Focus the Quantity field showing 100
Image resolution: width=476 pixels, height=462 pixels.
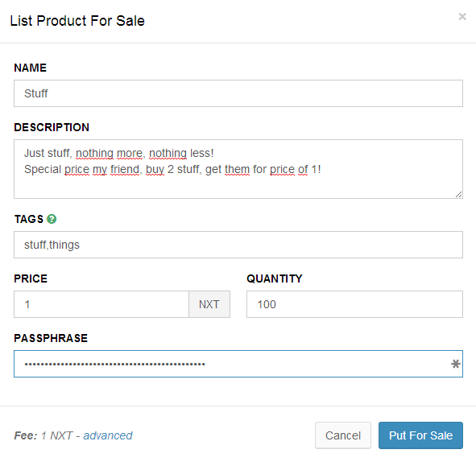coord(354,304)
